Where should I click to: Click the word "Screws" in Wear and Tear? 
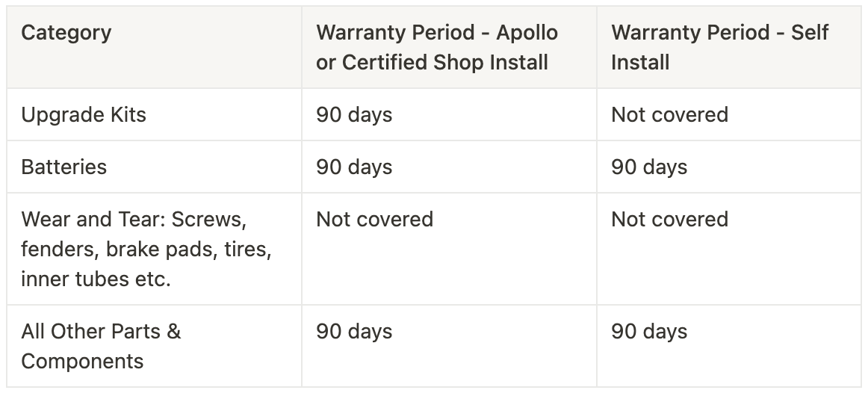coord(216,220)
